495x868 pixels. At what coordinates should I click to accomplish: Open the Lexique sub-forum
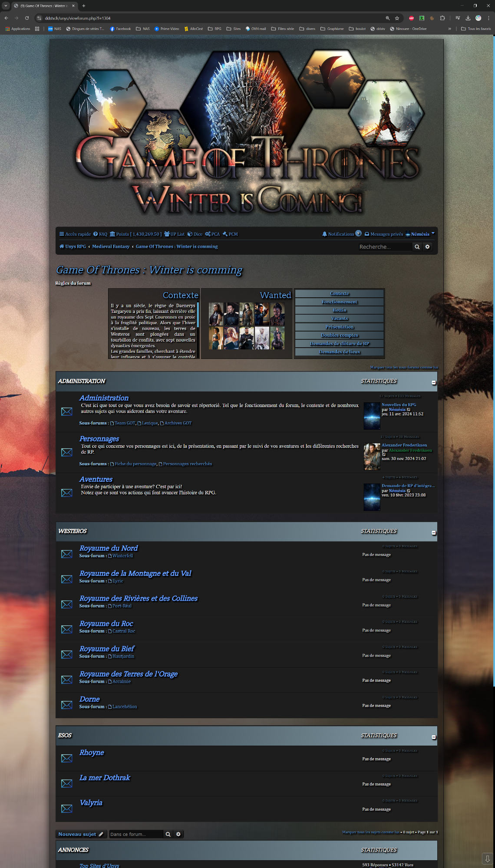(148, 423)
